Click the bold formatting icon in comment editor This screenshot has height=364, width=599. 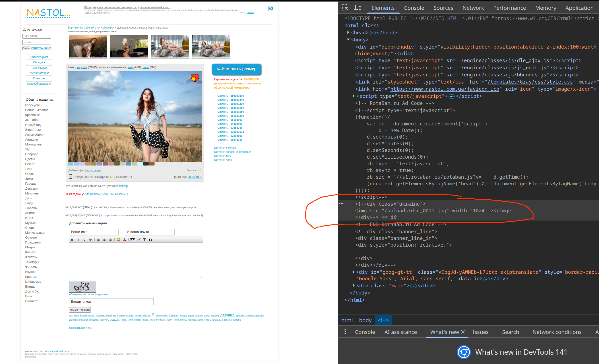[72, 239]
